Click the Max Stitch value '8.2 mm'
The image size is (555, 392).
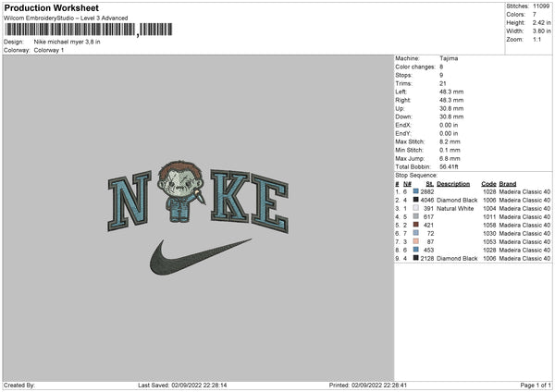[450, 141]
